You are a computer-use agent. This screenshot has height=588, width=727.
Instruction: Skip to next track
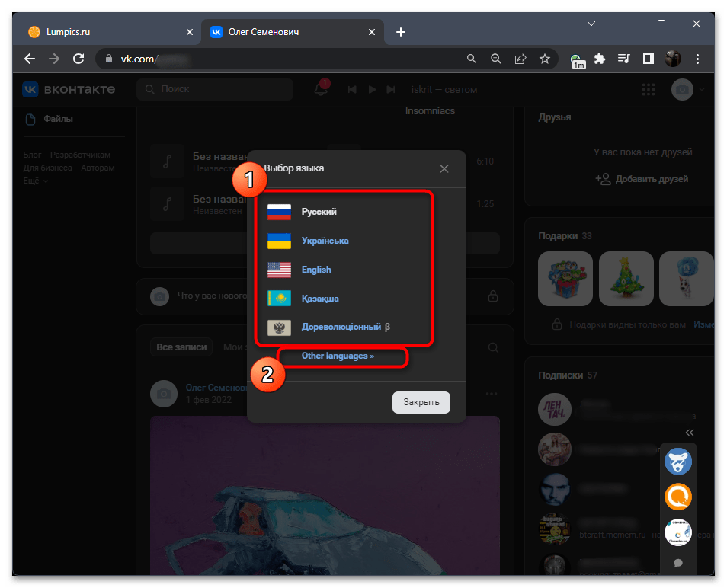click(391, 89)
